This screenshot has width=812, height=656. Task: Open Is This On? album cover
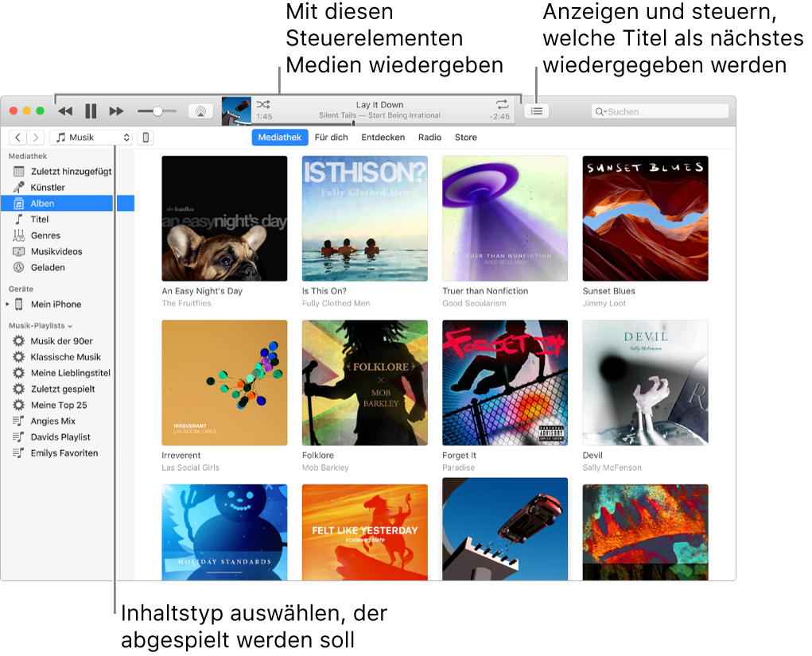364,219
